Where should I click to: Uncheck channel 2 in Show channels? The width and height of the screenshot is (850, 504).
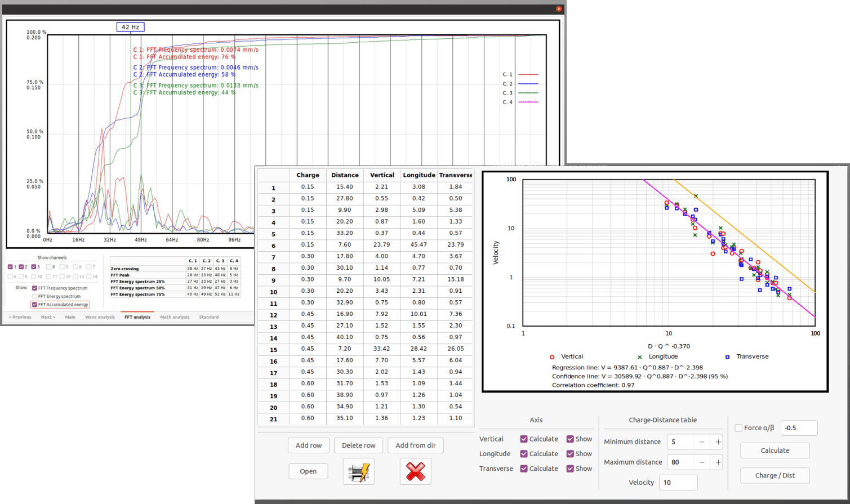point(21,267)
